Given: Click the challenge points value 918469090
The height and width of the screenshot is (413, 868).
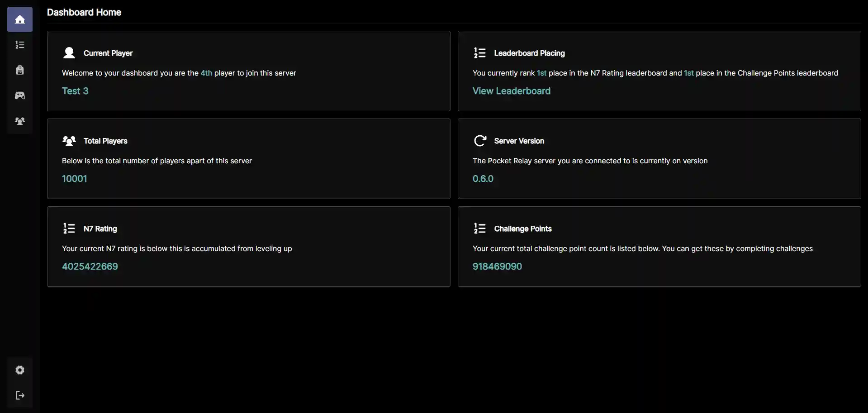Looking at the screenshot, I should pos(497,266).
